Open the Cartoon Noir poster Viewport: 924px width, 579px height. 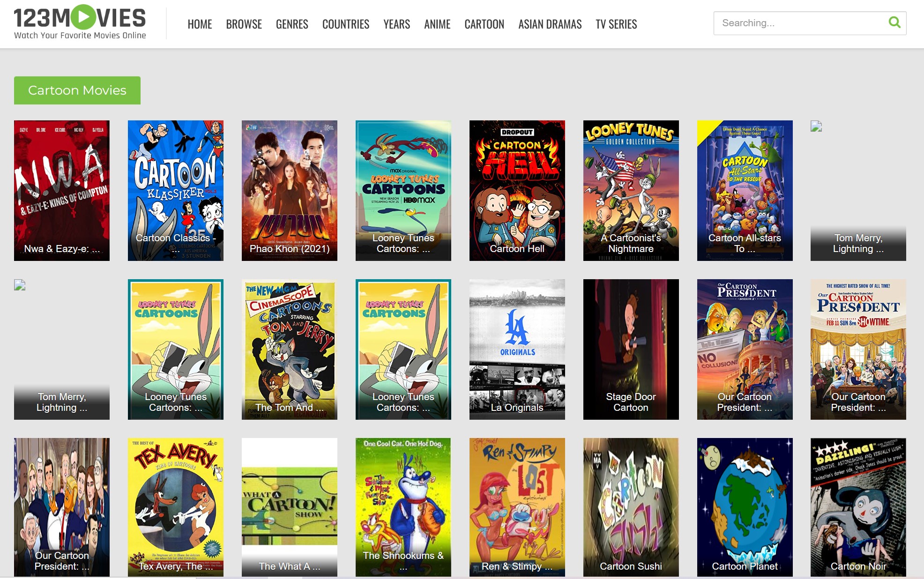[x=858, y=507]
